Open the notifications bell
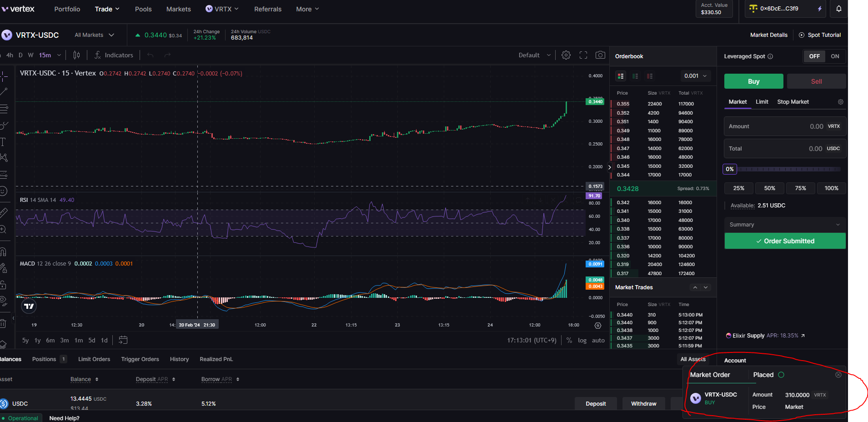Image resolution: width=868 pixels, height=422 pixels. [x=838, y=9]
